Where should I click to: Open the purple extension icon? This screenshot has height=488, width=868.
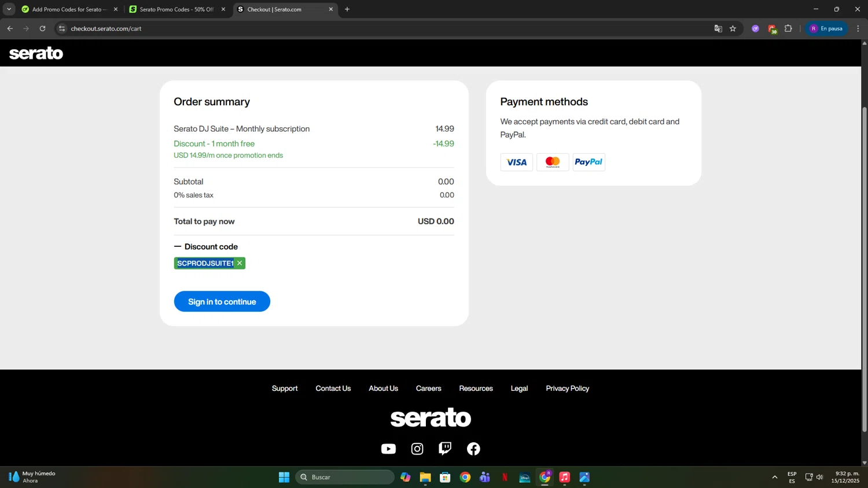coord(755,28)
